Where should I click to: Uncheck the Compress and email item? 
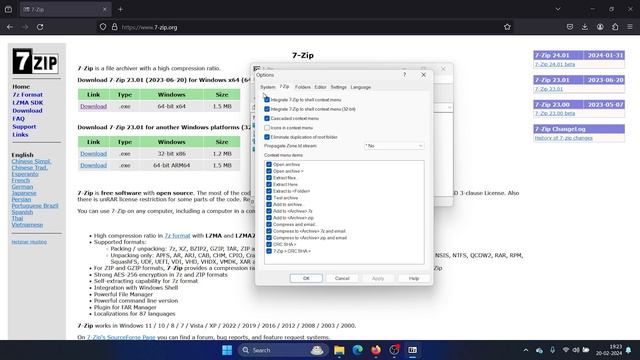click(269, 224)
